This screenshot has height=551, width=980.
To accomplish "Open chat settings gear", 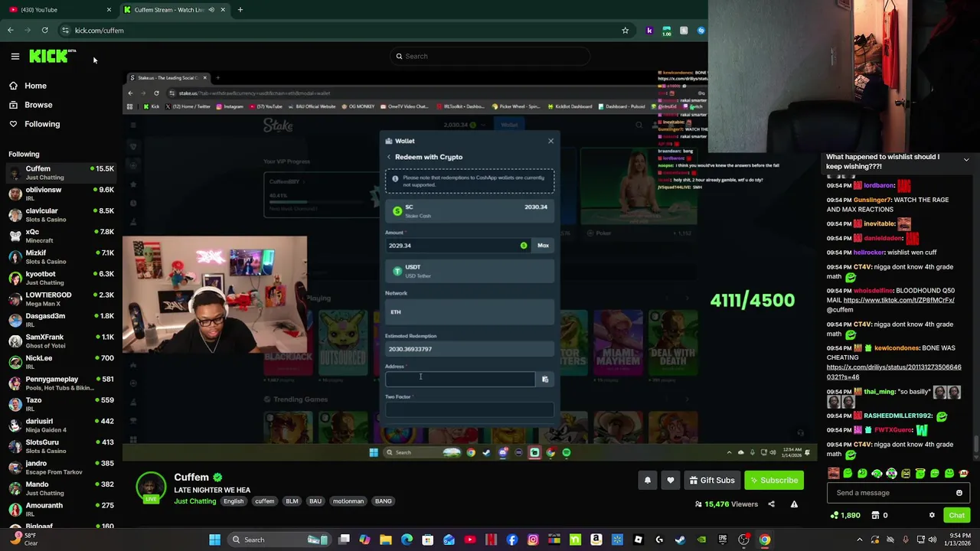I will tap(932, 515).
